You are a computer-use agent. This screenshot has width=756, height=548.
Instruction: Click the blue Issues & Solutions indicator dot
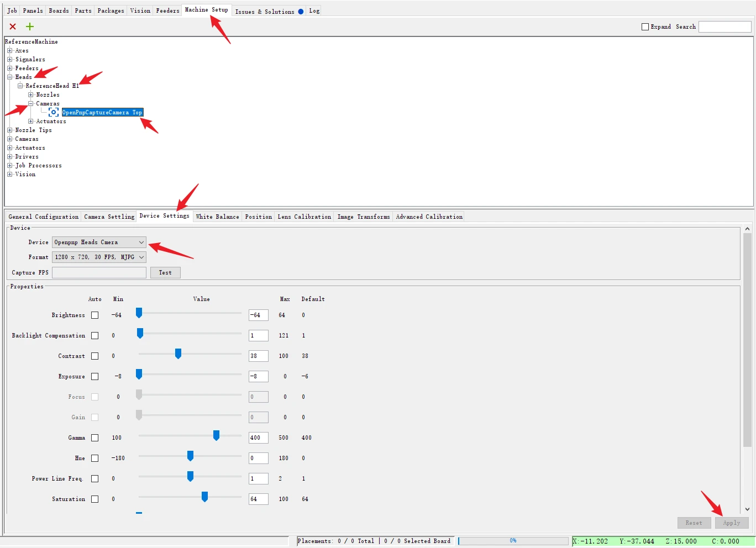[301, 12]
